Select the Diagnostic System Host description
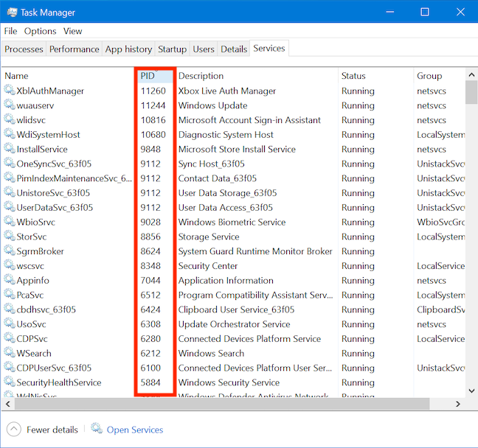478x448 pixels. [x=226, y=135]
